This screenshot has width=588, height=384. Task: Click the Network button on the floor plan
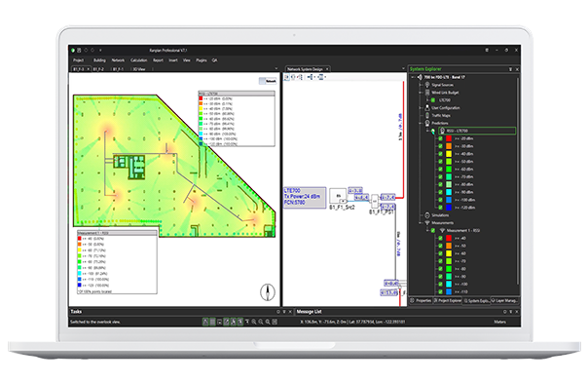pos(268,81)
